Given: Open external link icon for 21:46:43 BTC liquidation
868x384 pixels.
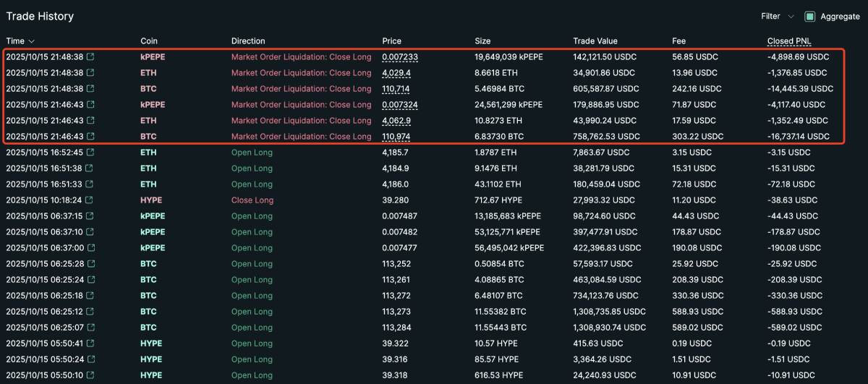Looking at the screenshot, I should tap(90, 137).
